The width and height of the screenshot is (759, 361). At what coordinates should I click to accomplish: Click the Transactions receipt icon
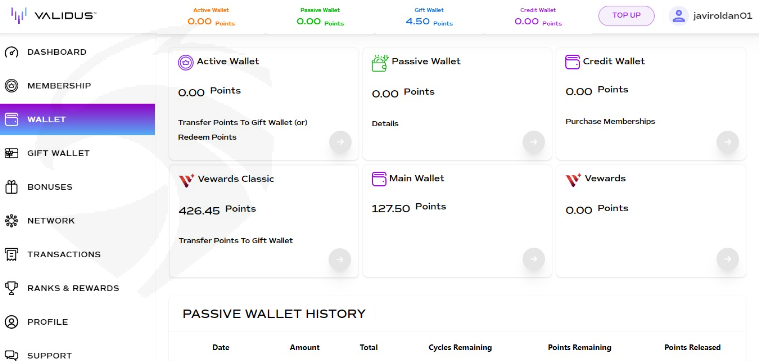(x=11, y=255)
